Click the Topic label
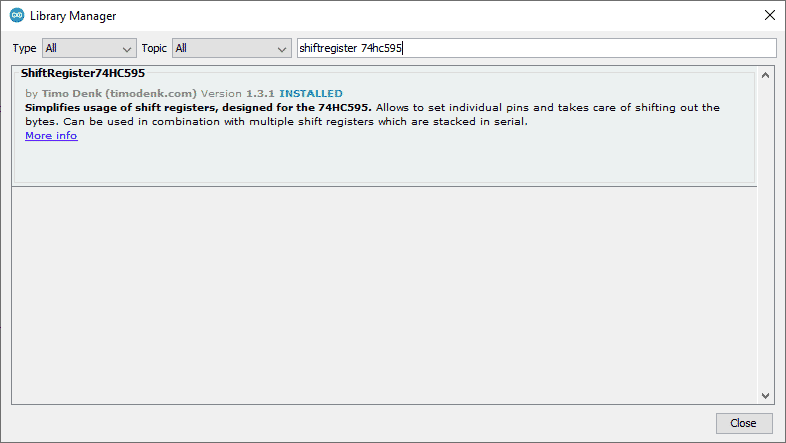786x443 pixels. click(x=154, y=48)
